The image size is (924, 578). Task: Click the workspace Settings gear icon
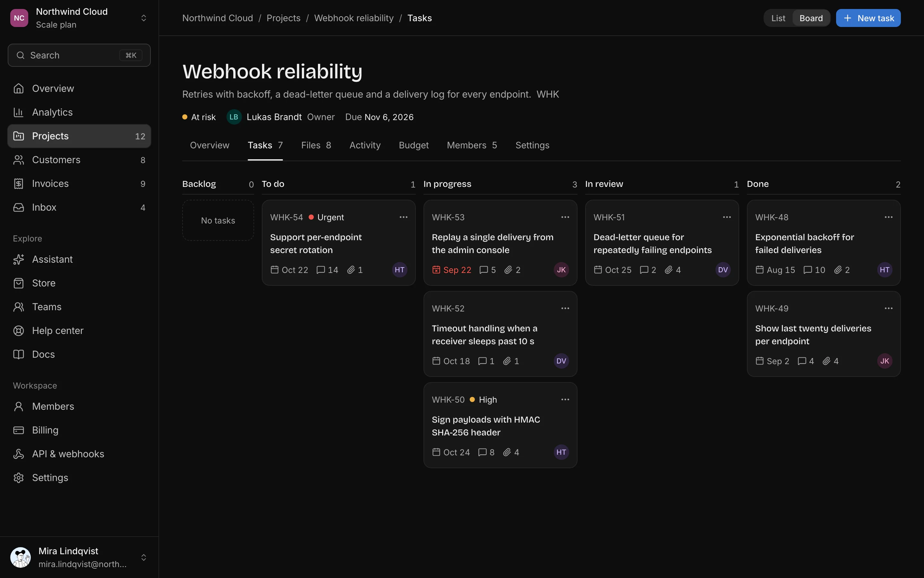pyautogui.click(x=18, y=477)
